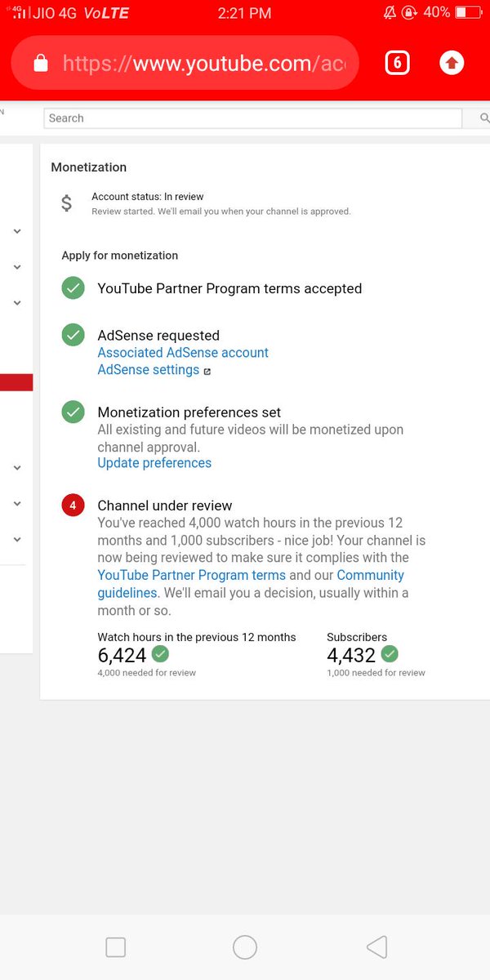Viewport: 490px width, 980px height.
Task: Click the 4,432 subscribers value
Action: (x=351, y=655)
